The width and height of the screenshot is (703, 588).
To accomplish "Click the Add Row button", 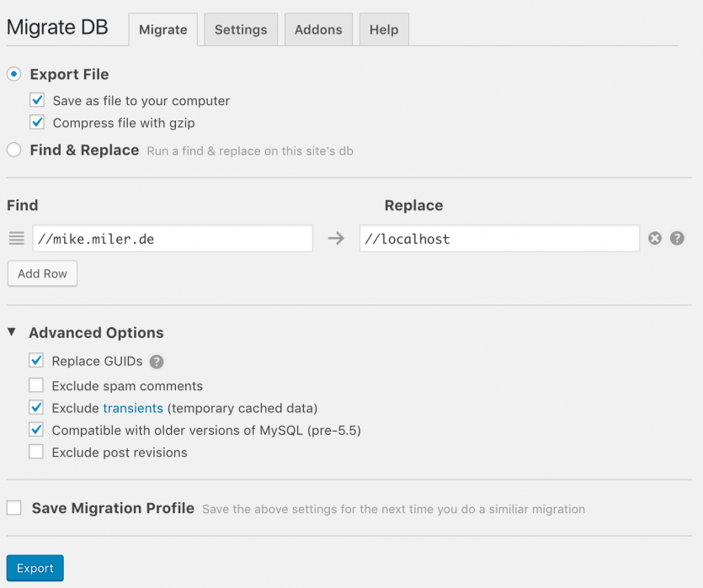I will pos(42,273).
